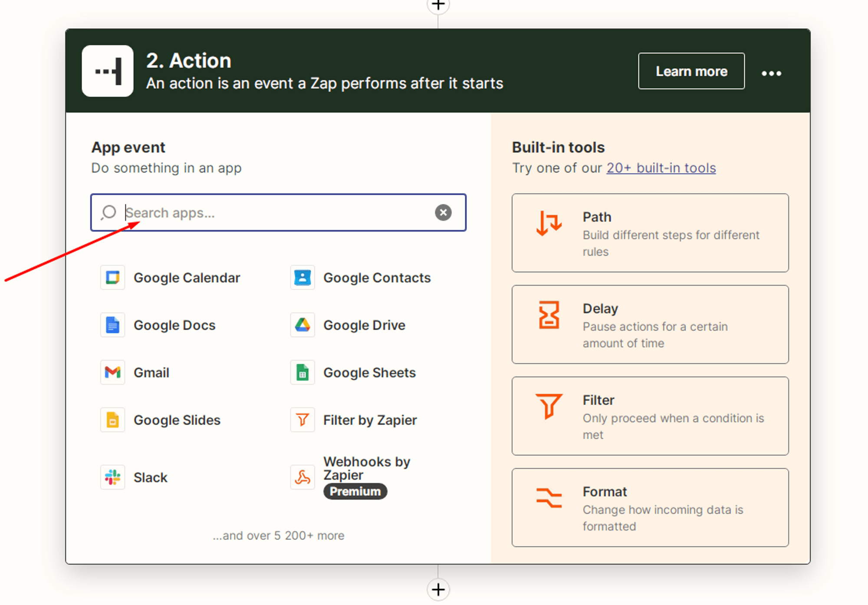Click the Learn more button
This screenshot has width=868, height=605.
point(691,71)
